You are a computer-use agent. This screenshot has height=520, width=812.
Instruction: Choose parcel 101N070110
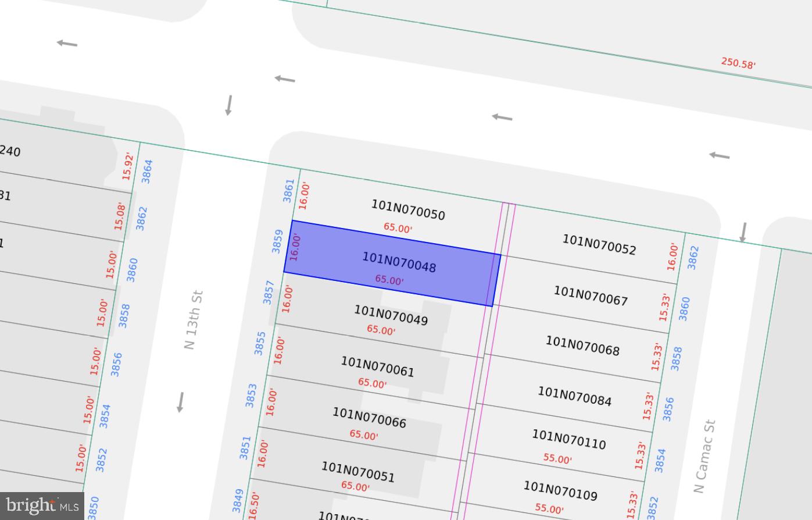(568, 440)
